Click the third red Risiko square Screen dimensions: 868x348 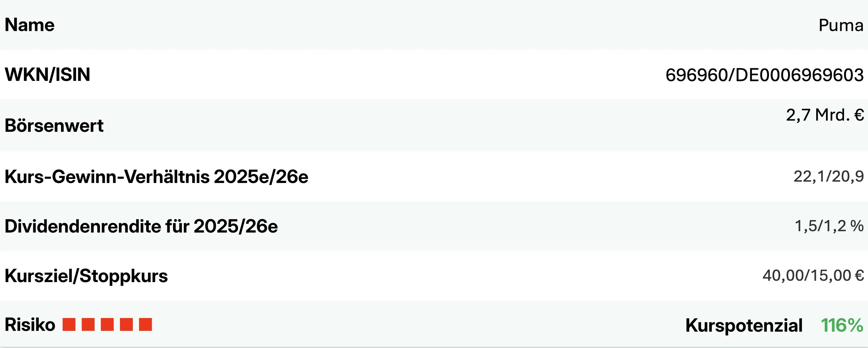[107, 324]
